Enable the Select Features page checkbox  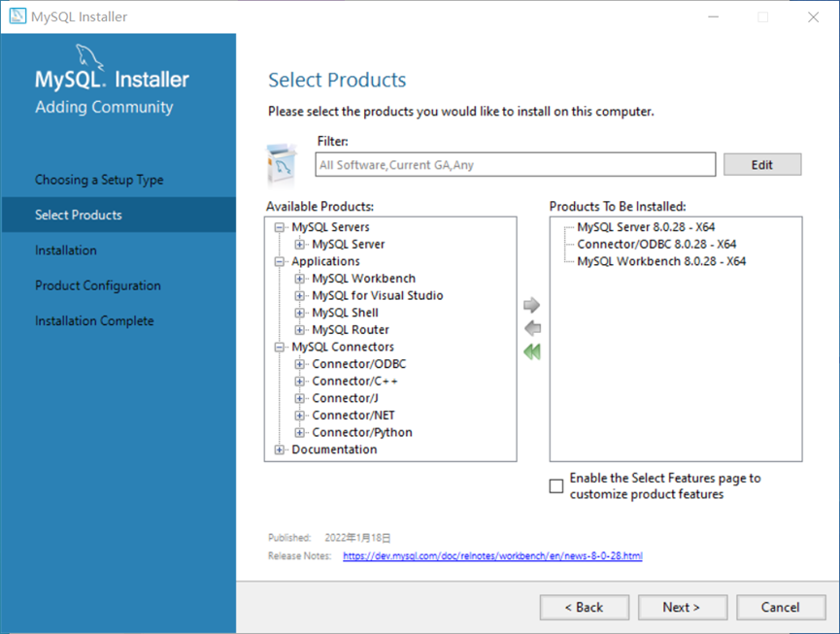point(556,486)
